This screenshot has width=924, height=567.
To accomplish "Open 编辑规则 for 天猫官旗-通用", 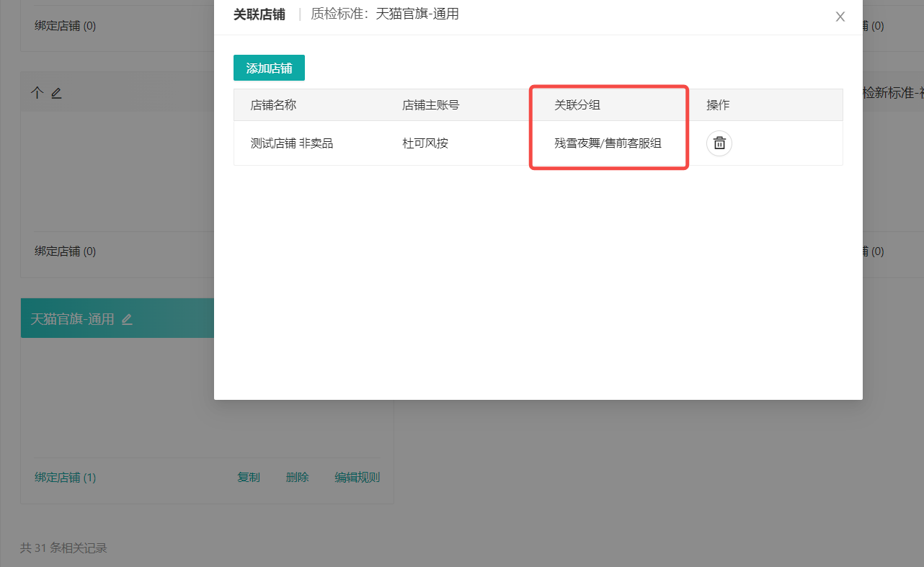I will point(357,477).
